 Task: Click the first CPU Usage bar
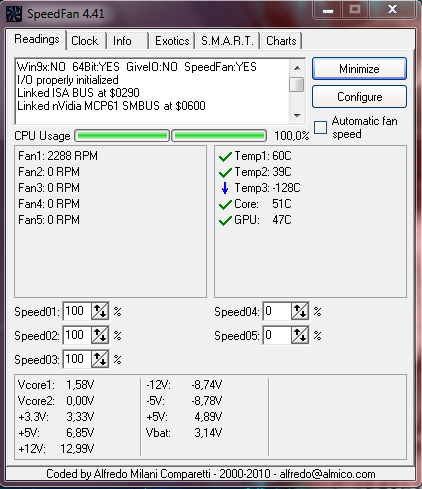pos(122,135)
